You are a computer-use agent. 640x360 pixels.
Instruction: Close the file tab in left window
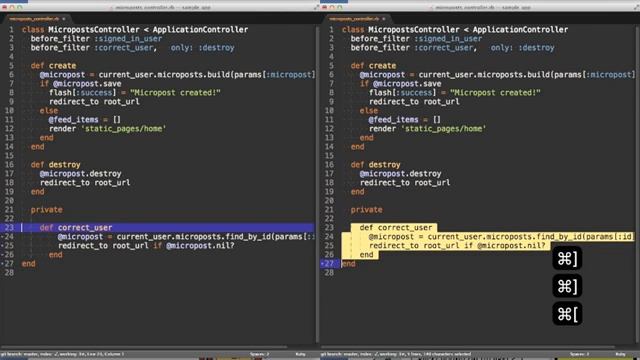click(64, 19)
